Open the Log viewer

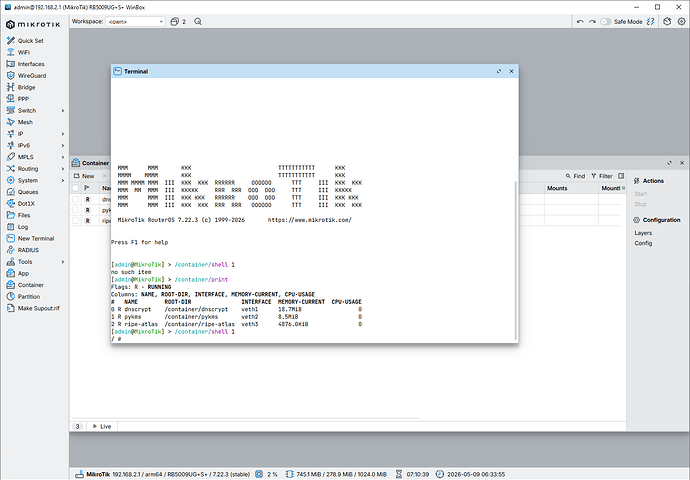pyautogui.click(x=17, y=227)
